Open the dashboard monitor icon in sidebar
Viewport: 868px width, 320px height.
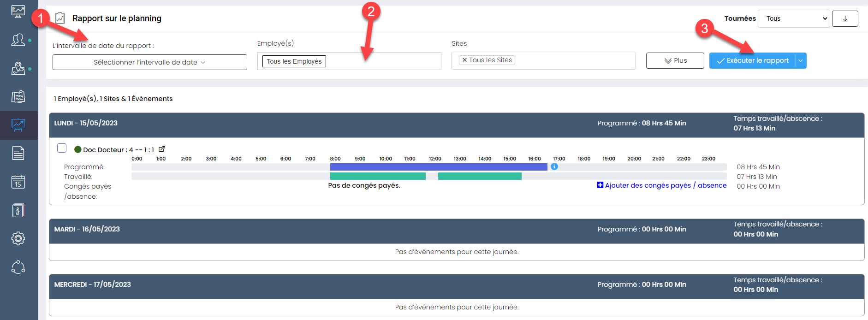[18, 12]
